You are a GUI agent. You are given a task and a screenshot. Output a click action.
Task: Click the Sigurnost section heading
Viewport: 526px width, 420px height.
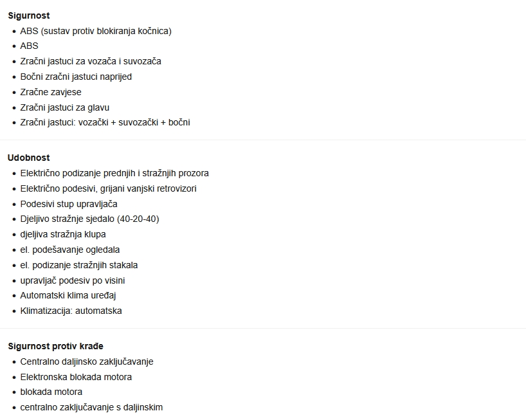point(28,15)
